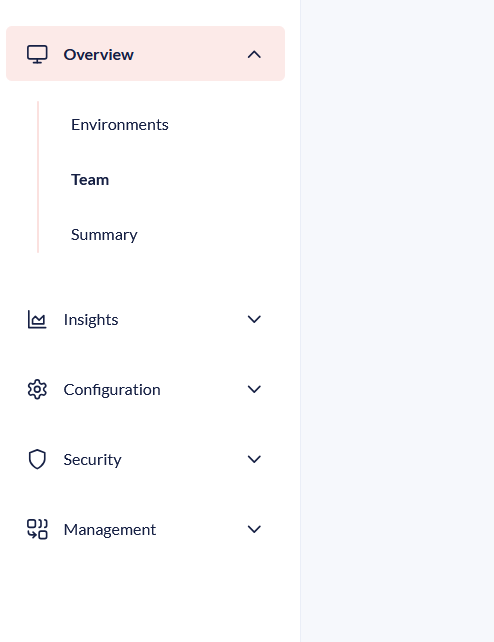
Task: Click the Configuration gear icon
Action: tap(37, 389)
